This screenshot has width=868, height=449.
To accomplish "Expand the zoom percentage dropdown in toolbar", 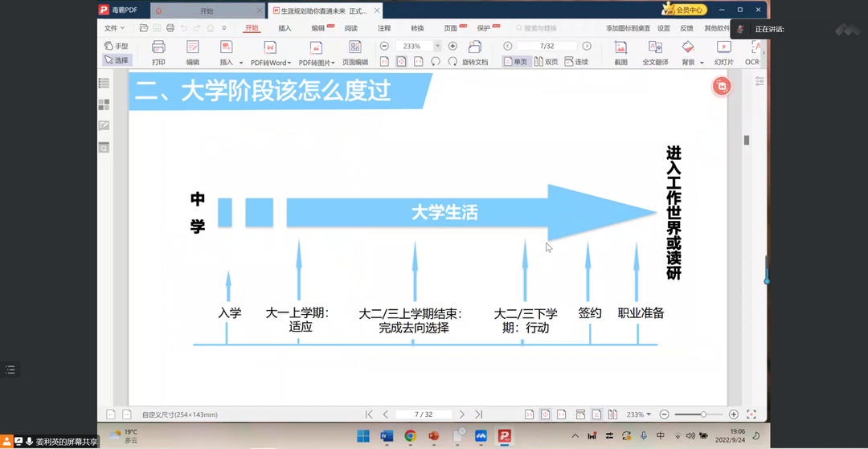I will [437, 47].
